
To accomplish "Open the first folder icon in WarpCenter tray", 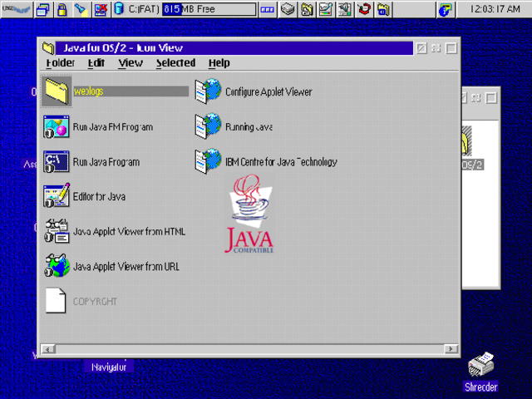I will tap(307, 9).
